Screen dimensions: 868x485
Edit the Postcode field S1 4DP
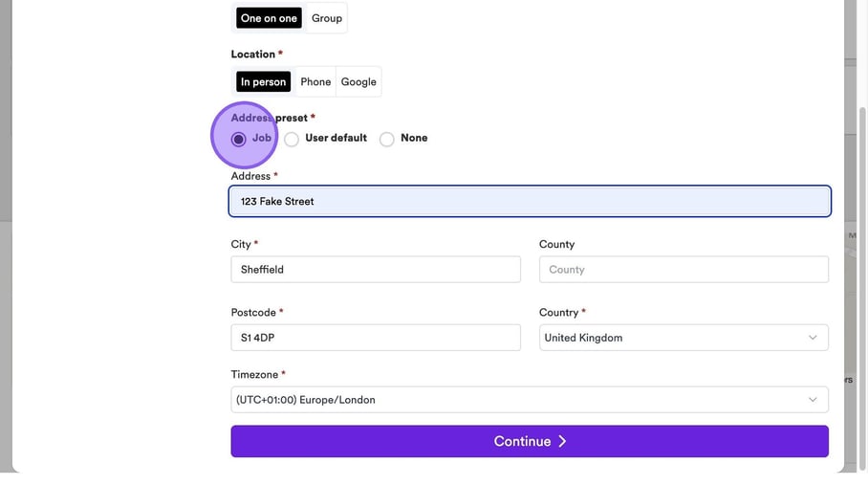[376, 338]
